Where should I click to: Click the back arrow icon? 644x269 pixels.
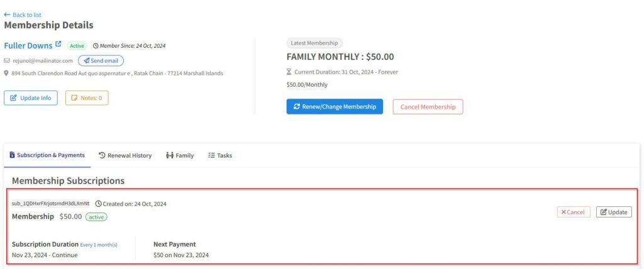pyautogui.click(x=7, y=14)
